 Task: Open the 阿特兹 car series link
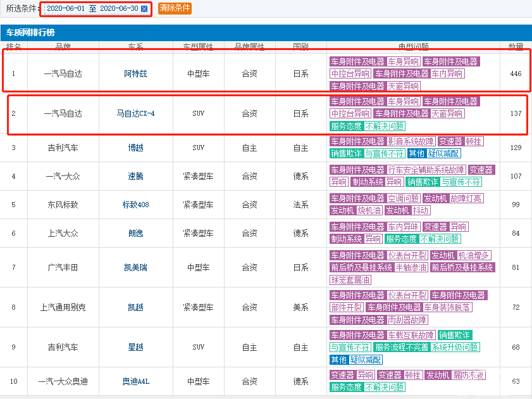pyautogui.click(x=135, y=74)
